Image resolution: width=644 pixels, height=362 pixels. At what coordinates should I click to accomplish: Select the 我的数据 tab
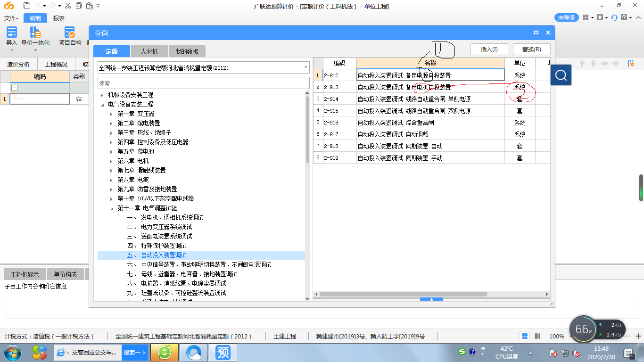pyautogui.click(x=187, y=51)
